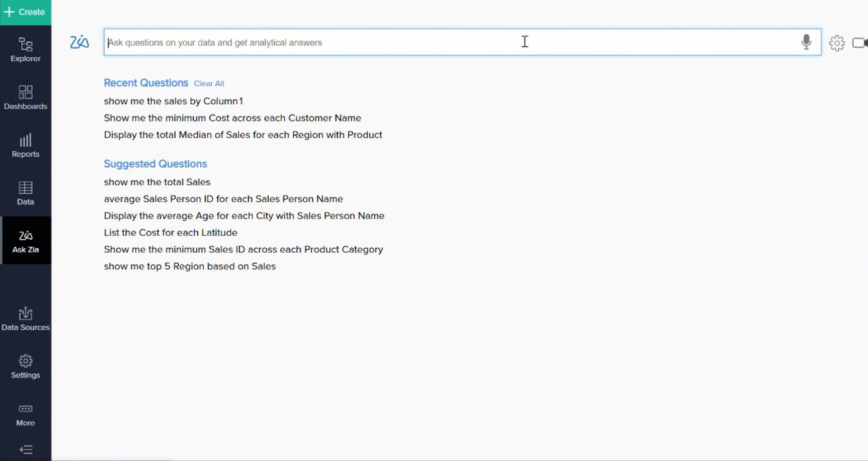This screenshot has width=868, height=461.
Task: Open the Explorer sidebar icon
Action: click(26, 50)
